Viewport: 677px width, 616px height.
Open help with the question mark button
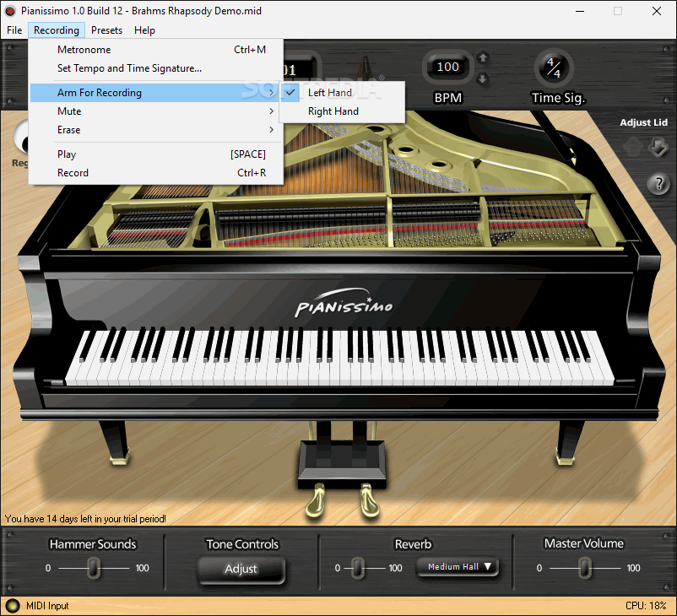pyautogui.click(x=658, y=184)
